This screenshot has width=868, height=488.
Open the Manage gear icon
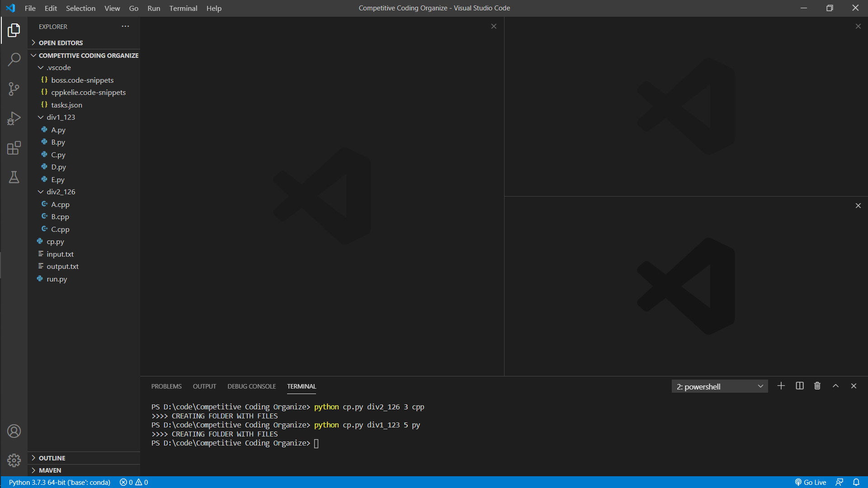tap(14, 460)
